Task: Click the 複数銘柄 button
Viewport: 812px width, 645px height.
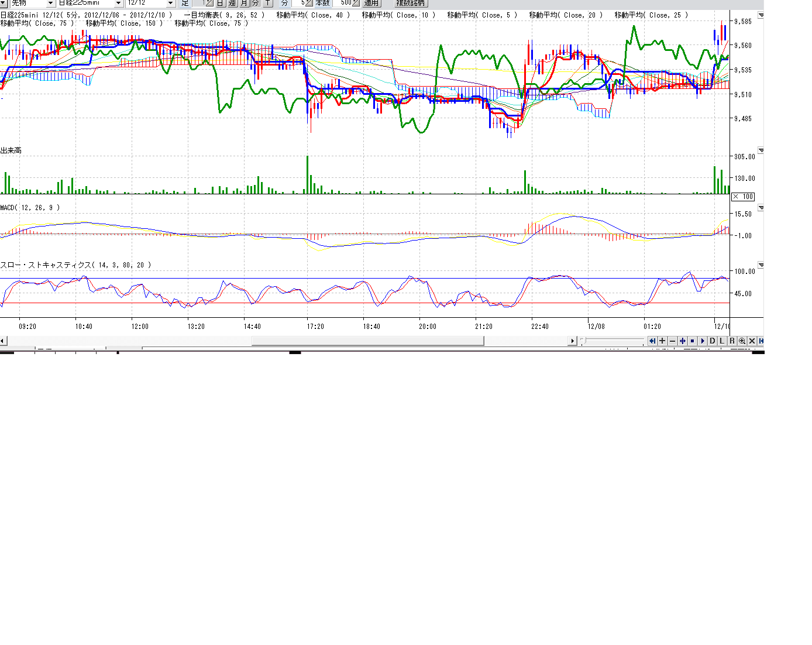Action: click(410, 4)
